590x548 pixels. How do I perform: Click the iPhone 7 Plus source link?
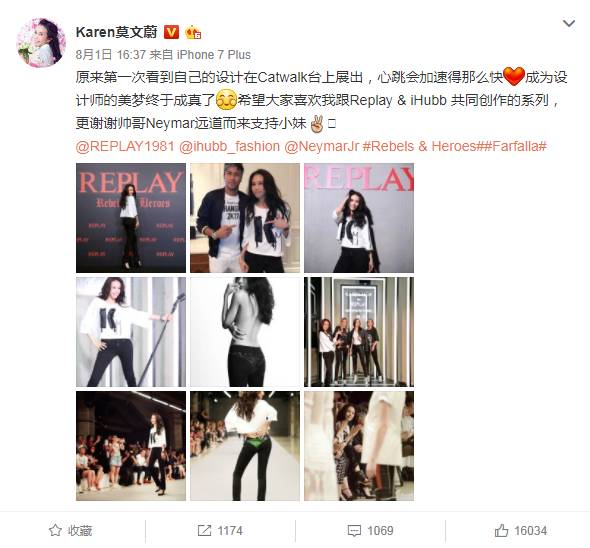pyautogui.click(x=213, y=55)
